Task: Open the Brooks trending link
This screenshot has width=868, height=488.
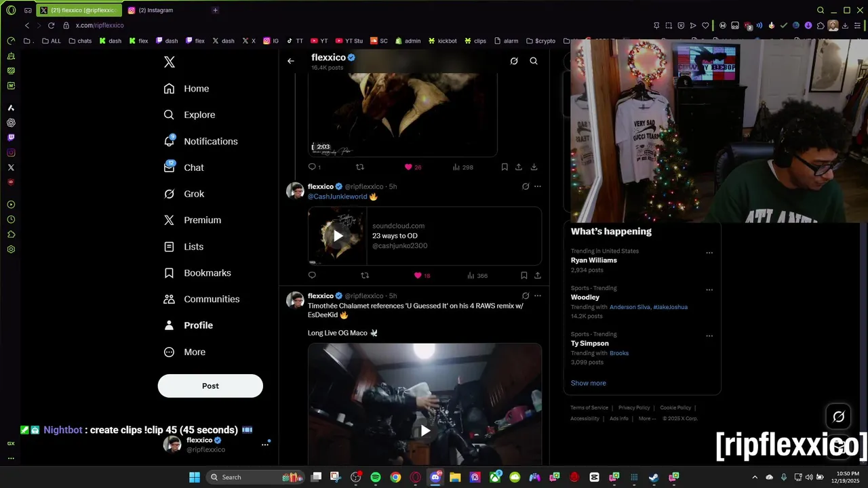Action: pyautogui.click(x=619, y=353)
